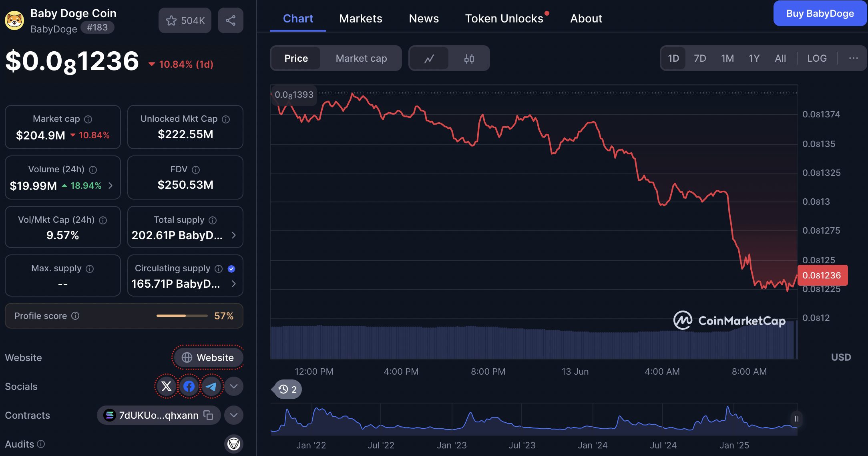
Task: Open the Telegram social link
Action: [211, 386]
